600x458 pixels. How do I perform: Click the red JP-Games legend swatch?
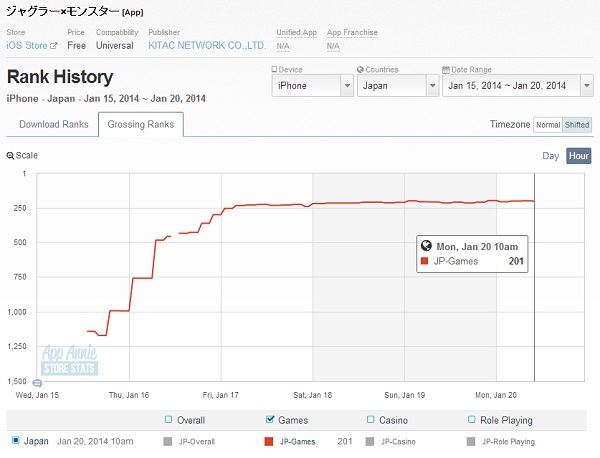tap(269, 442)
